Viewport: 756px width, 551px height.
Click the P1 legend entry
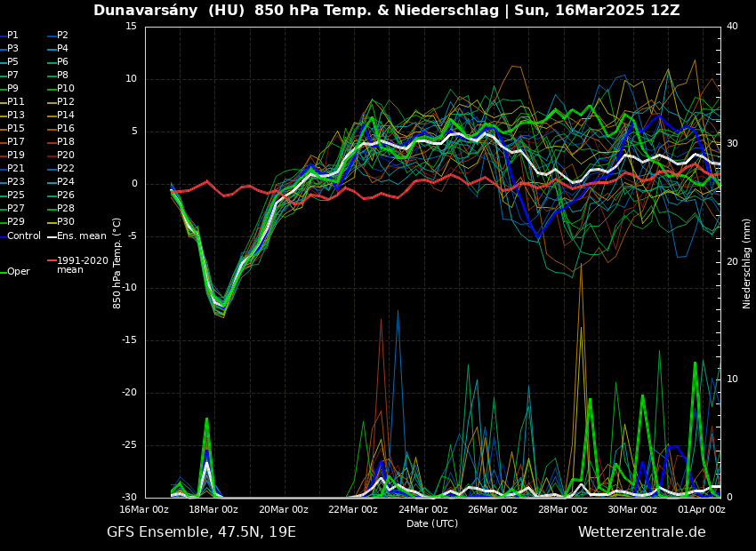(12, 36)
